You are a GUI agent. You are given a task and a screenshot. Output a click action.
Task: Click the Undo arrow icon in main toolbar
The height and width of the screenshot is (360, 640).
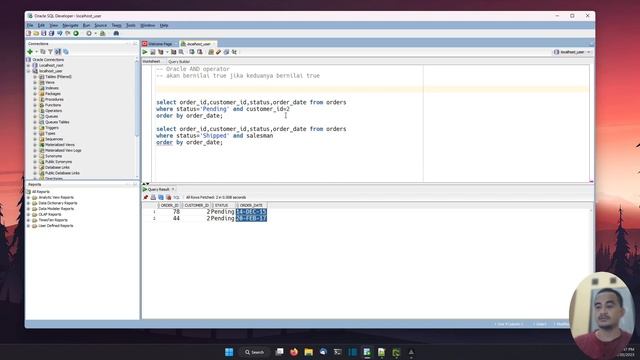point(60,33)
